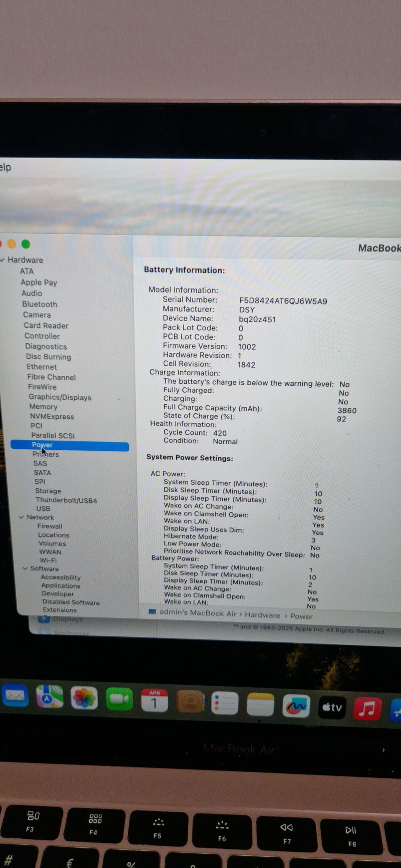Collapse the Hardware section in sidebar
401x868 pixels.
[3, 260]
